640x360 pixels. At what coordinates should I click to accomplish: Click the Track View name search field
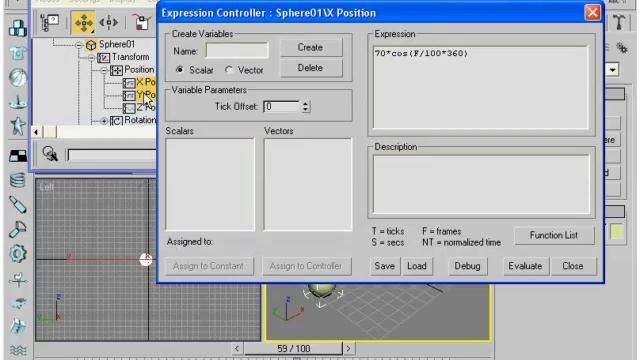point(112,155)
